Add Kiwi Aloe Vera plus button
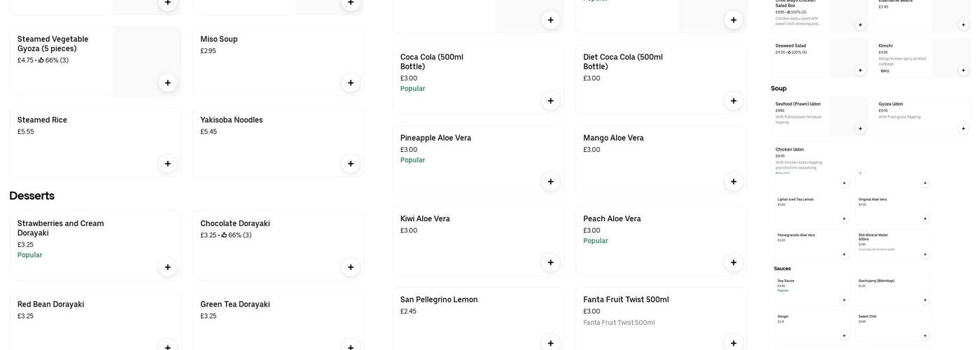This screenshot has width=980, height=350. 550,262
